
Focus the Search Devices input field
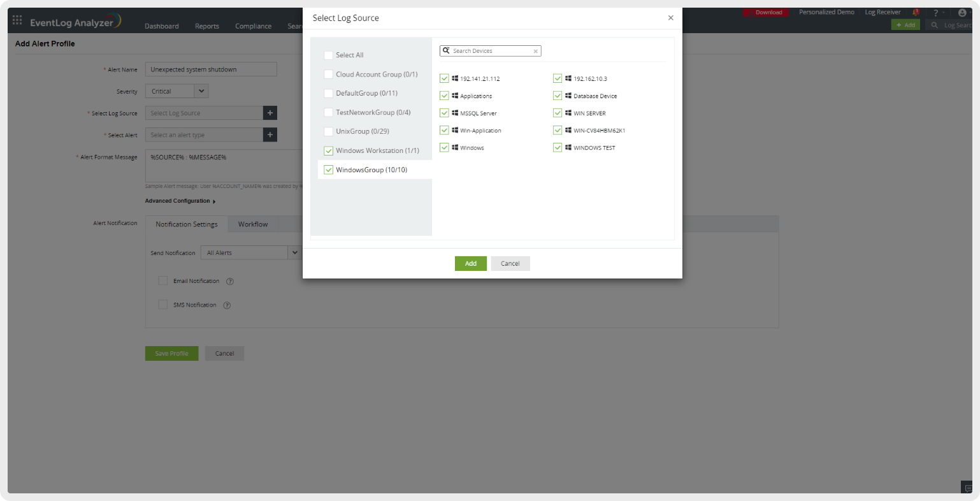pyautogui.click(x=491, y=51)
